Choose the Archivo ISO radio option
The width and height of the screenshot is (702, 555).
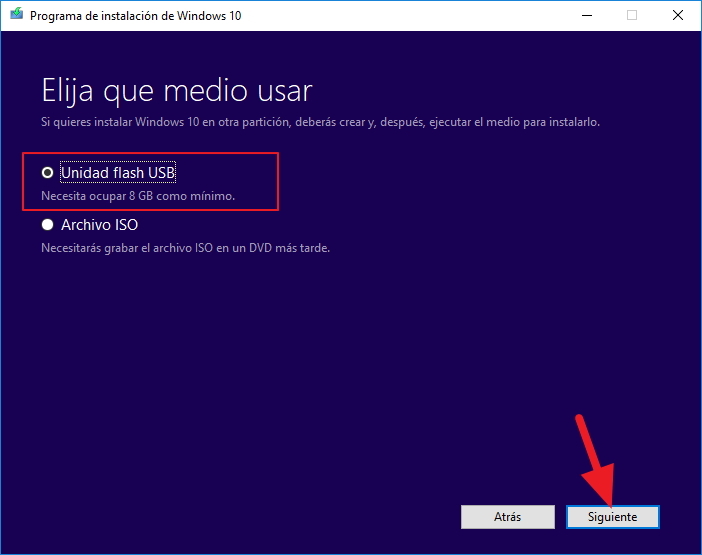47,225
